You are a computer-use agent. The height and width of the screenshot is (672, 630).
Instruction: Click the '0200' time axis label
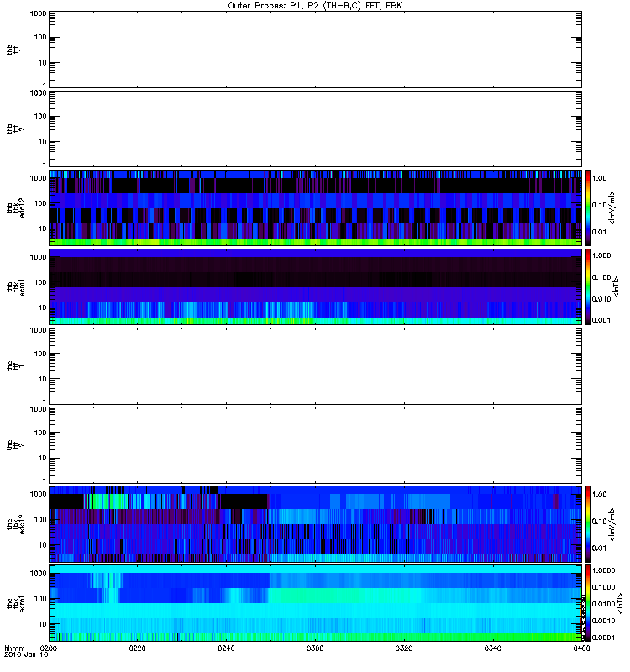(x=49, y=648)
